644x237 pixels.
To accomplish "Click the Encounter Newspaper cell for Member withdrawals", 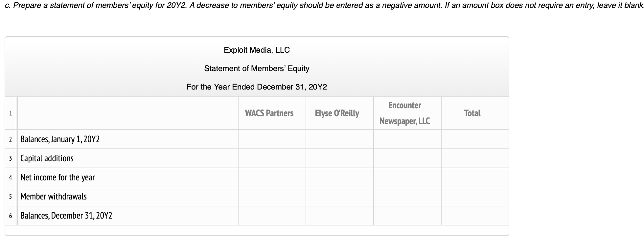I will tap(407, 197).
